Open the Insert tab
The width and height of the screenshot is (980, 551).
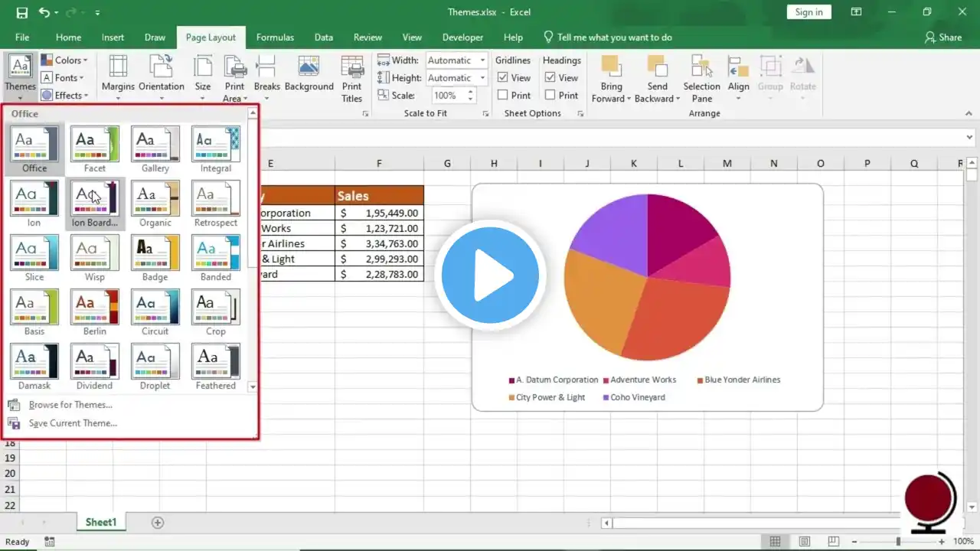click(x=113, y=37)
